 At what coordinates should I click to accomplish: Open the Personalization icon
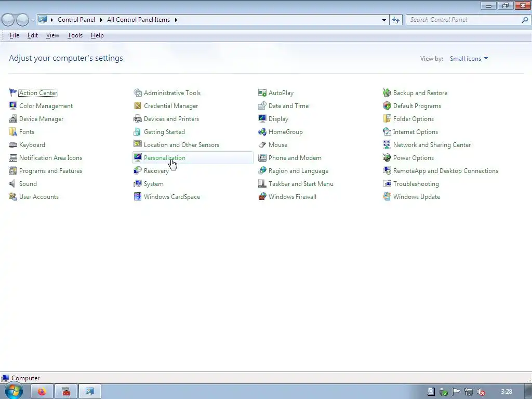pyautogui.click(x=137, y=158)
